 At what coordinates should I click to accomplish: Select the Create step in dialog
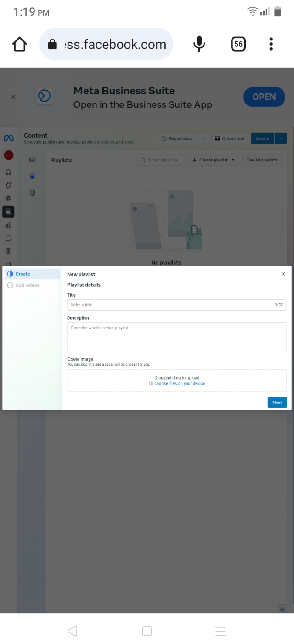point(32,274)
